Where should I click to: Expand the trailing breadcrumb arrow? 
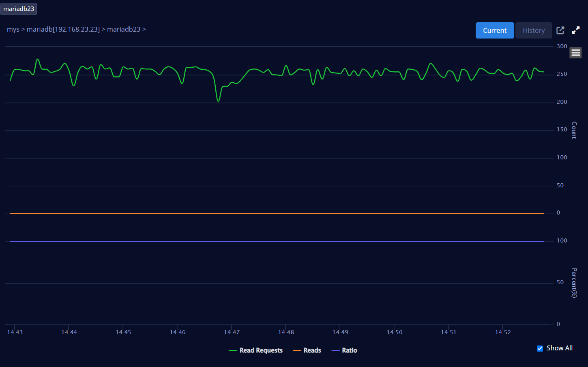[x=144, y=29]
